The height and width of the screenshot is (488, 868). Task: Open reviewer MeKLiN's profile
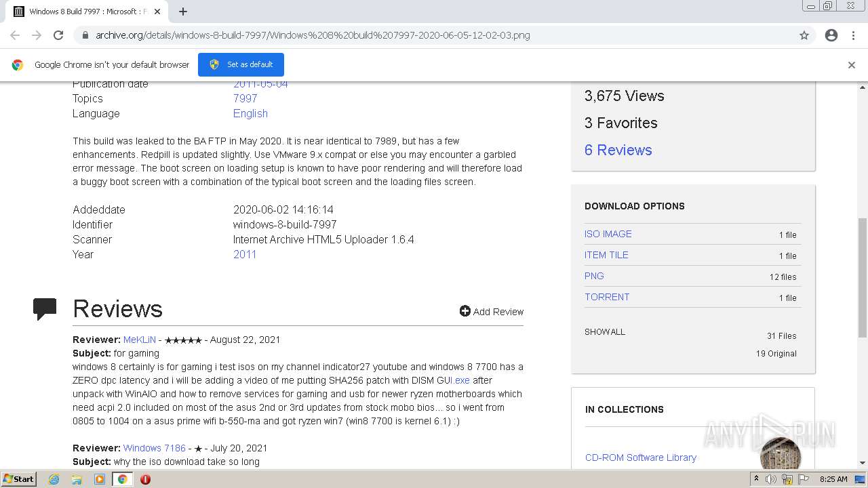tap(140, 340)
